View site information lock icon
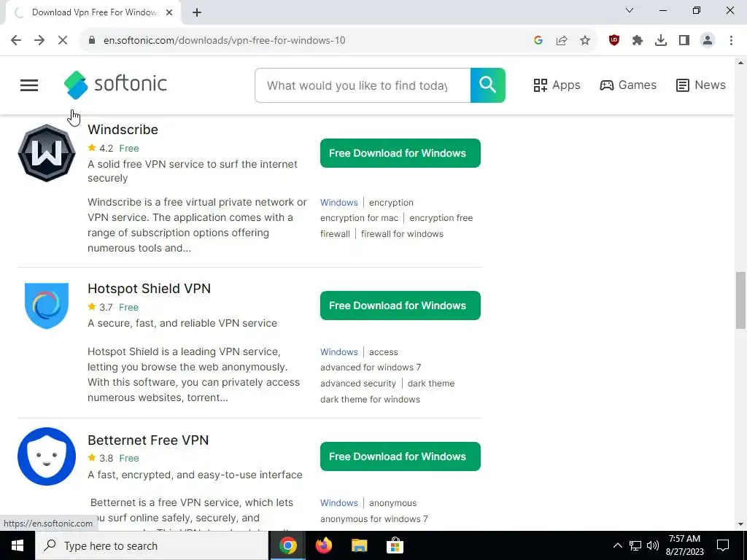 [x=92, y=41]
